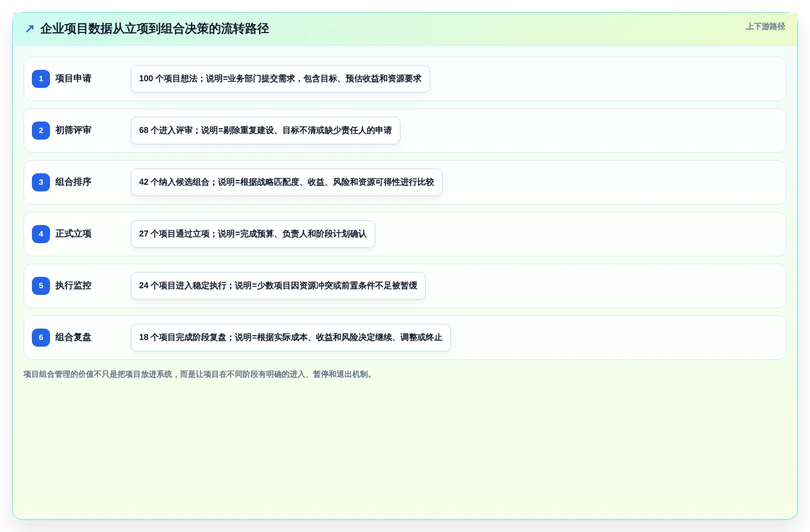Click the arrow icon beside the title

(30, 29)
